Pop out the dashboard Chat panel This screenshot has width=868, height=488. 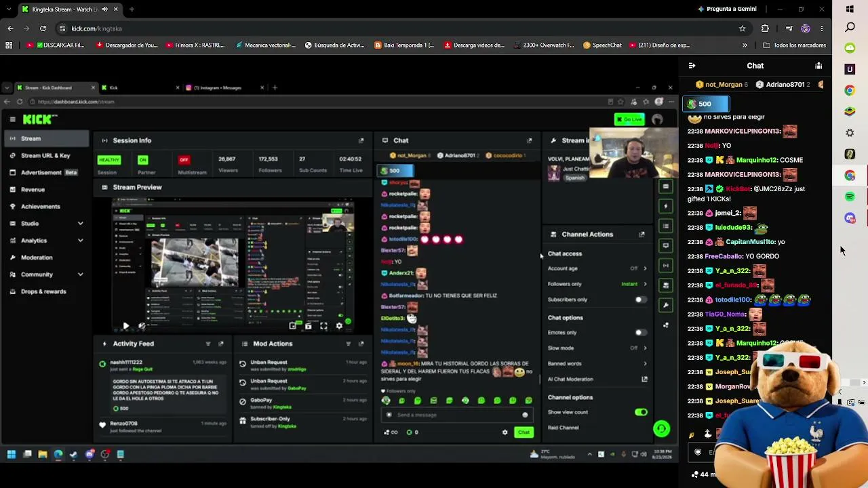point(530,140)
